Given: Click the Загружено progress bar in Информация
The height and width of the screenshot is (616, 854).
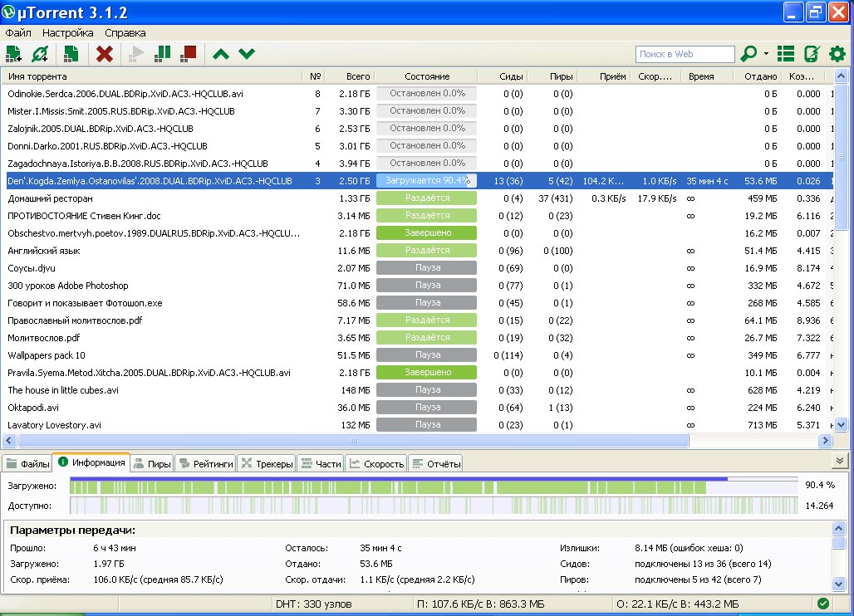Looking at the screenshot, I should 434,486.
